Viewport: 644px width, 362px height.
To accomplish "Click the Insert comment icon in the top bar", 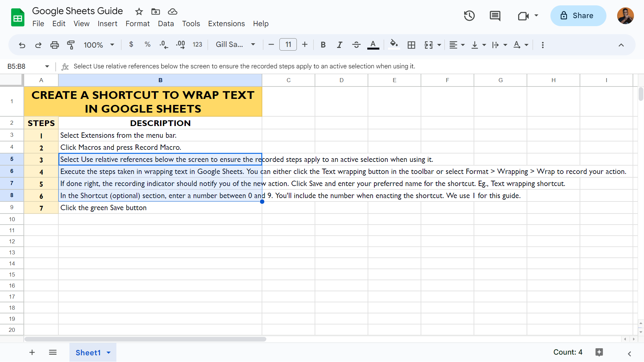I will pyautogui.click(x=495, y=16).
